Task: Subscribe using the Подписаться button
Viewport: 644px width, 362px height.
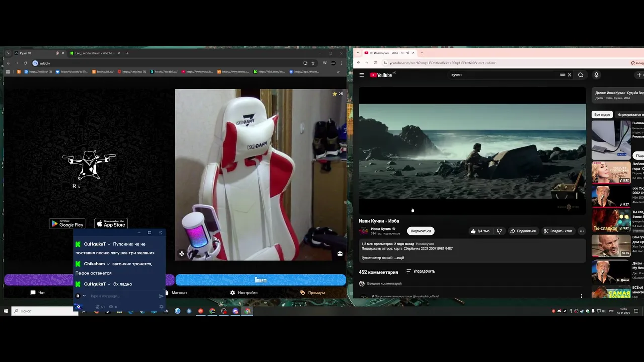Action: point(421,231)
